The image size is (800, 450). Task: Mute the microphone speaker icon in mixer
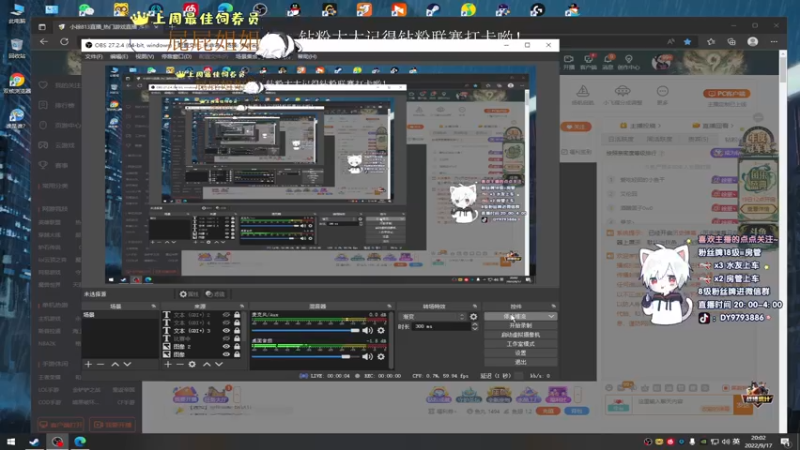pos(367,331)
